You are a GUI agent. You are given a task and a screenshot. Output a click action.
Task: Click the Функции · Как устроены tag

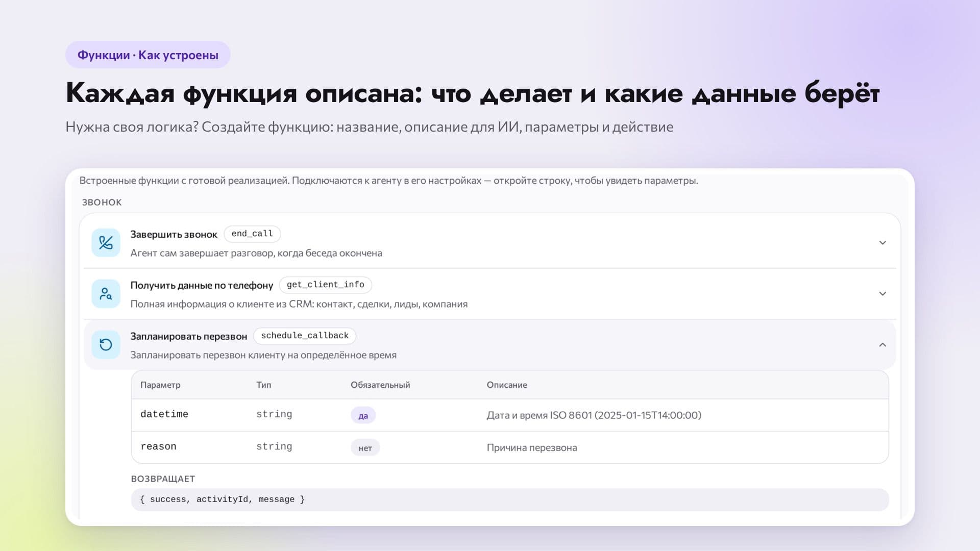[148, 55]
